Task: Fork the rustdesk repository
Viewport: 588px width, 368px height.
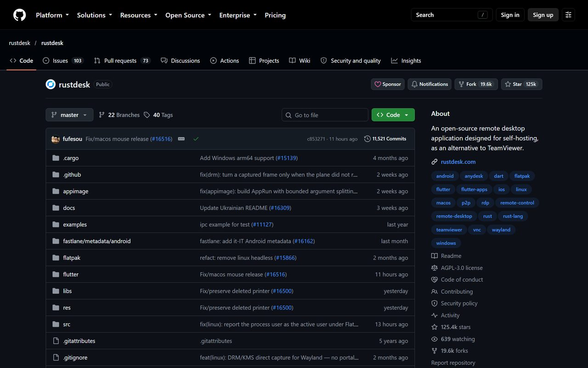Action: (476, 84)
